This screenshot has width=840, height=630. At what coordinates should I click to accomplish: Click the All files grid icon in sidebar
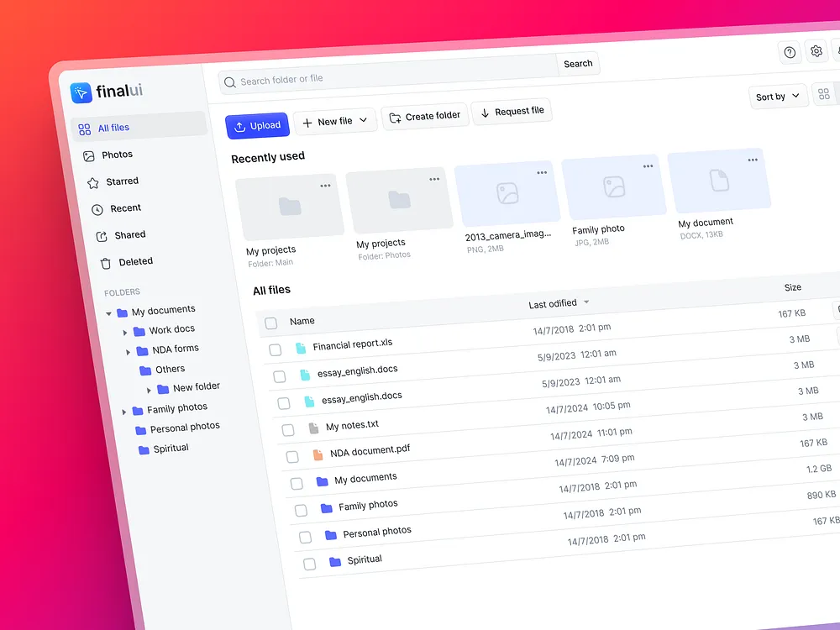pos(85,129)
